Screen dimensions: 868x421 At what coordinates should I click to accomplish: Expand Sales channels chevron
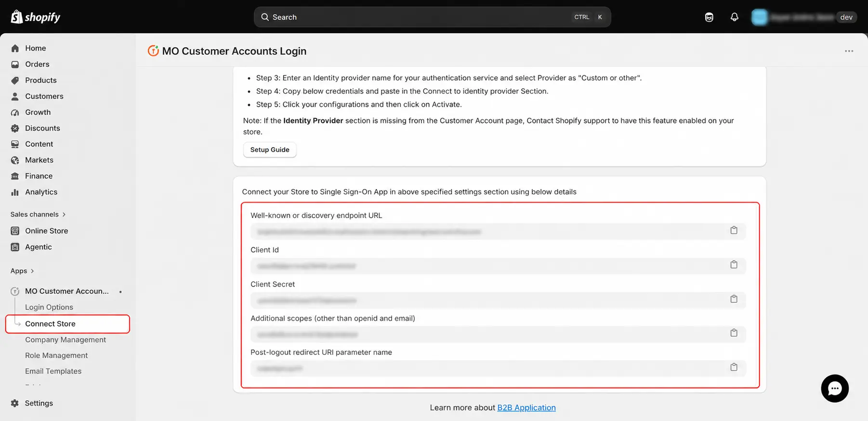(64, 214)
